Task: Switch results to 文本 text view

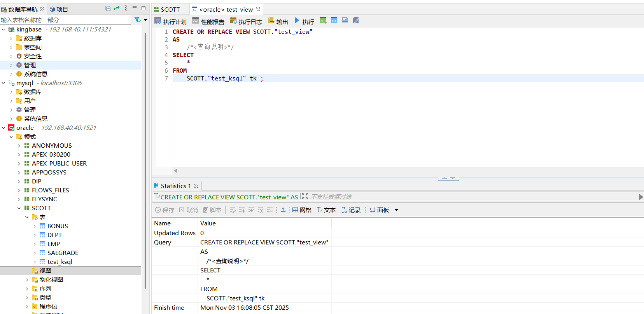Action: click(326, 210)
